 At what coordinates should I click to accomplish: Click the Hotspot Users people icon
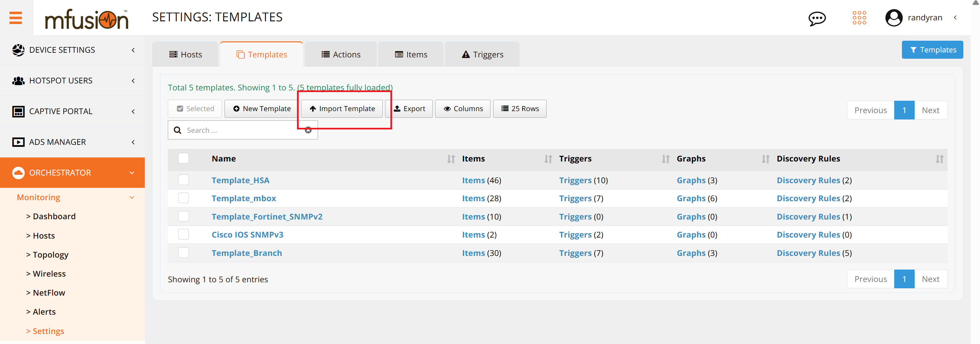(18, 81)
